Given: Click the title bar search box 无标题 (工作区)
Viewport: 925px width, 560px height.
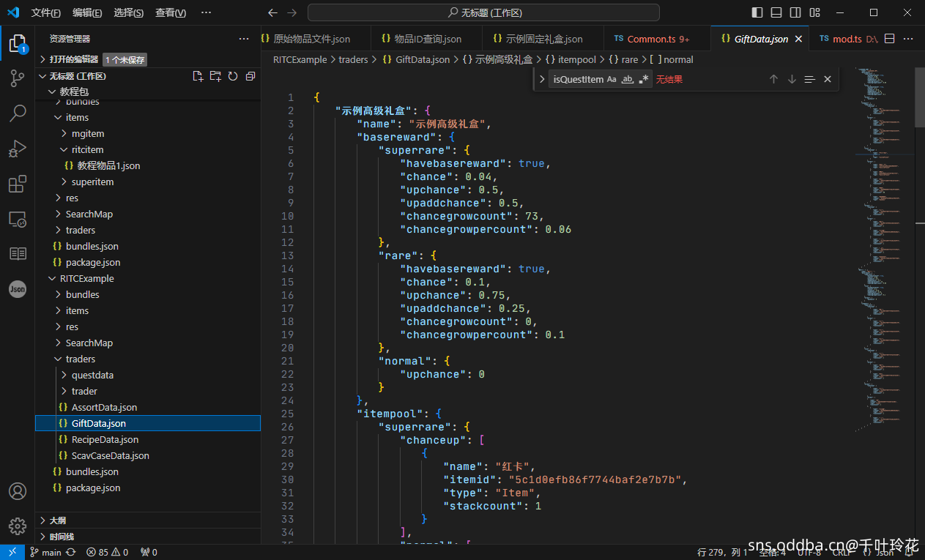Looking at the screenshot, I should [x=483, y=12].
